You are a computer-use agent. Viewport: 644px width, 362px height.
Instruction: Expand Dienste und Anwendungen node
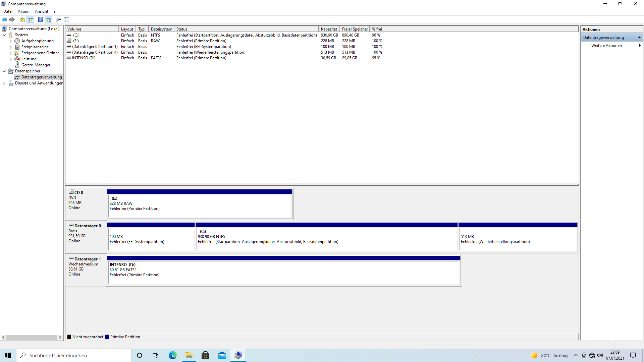point(4,83)
